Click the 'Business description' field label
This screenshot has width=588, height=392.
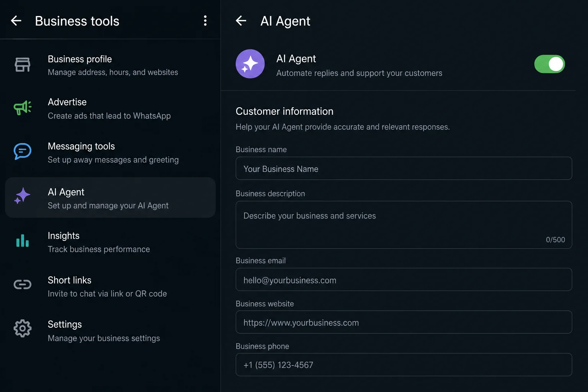270,194
